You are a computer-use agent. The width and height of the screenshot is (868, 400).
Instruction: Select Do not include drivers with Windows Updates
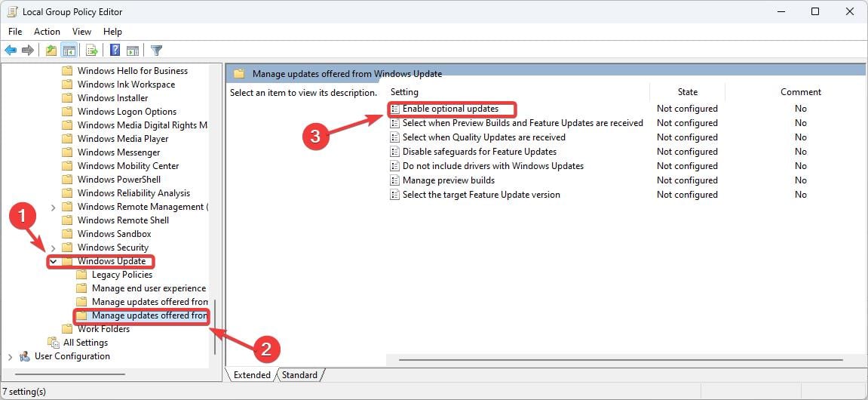[493, 166]
